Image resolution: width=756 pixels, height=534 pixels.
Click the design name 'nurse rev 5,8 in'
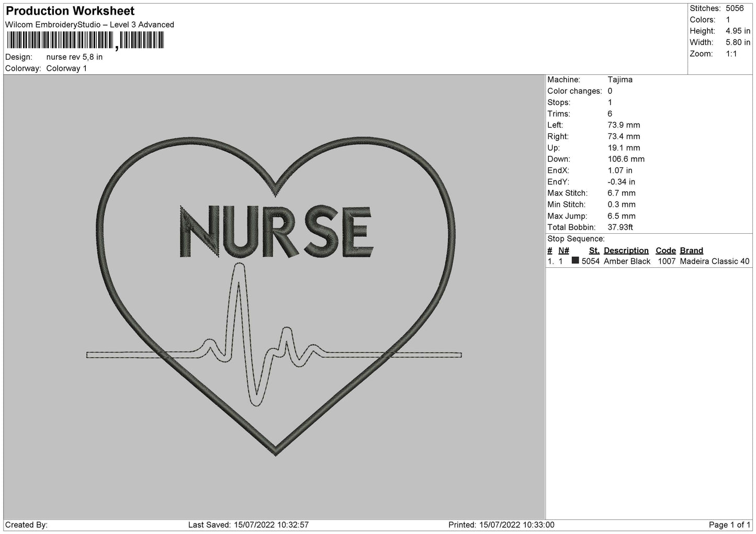[x=74, y=57]
